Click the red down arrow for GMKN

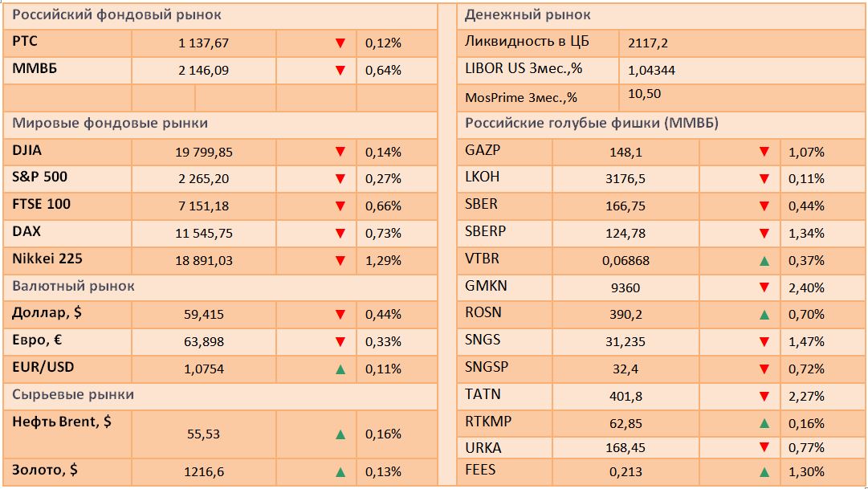pos(764,287)
